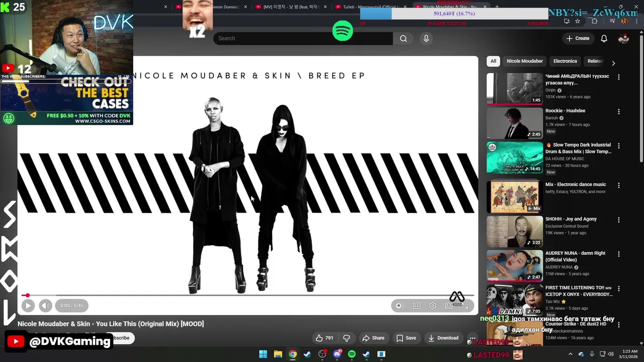Open options for Mix - Electronic dance music
The width and height of the screenshot is (644, 362).
[619, 186]
